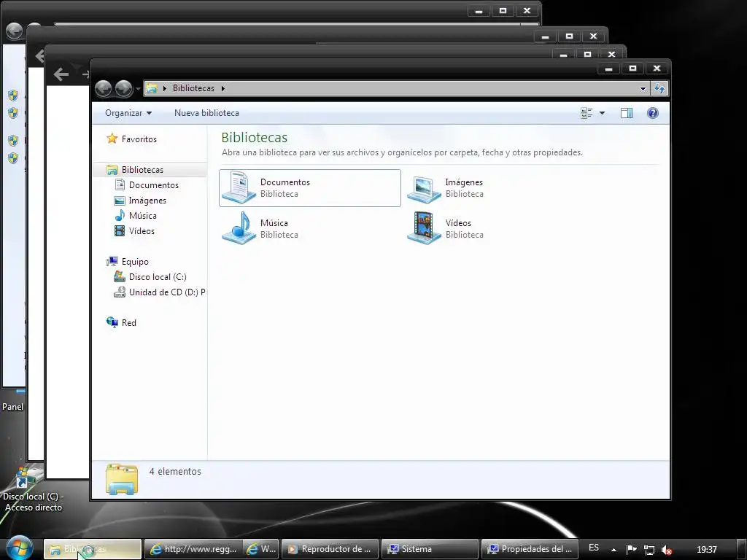The image size is (747, 560).
Task: Expand the breadcrumb arrow after Bibliotecas
Action: [223, 88]
